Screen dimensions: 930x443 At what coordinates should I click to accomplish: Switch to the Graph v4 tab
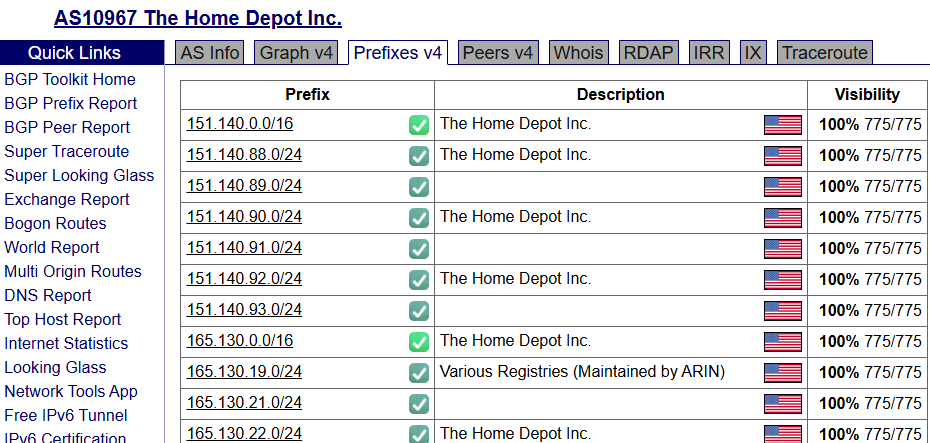coord(297,53)
